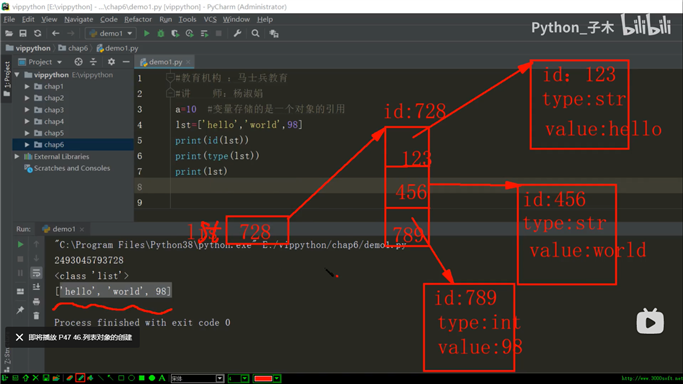Select the text A annotation tool
Image resolution: width=683 pixels, height=384 pixels.
pos(162,378)
